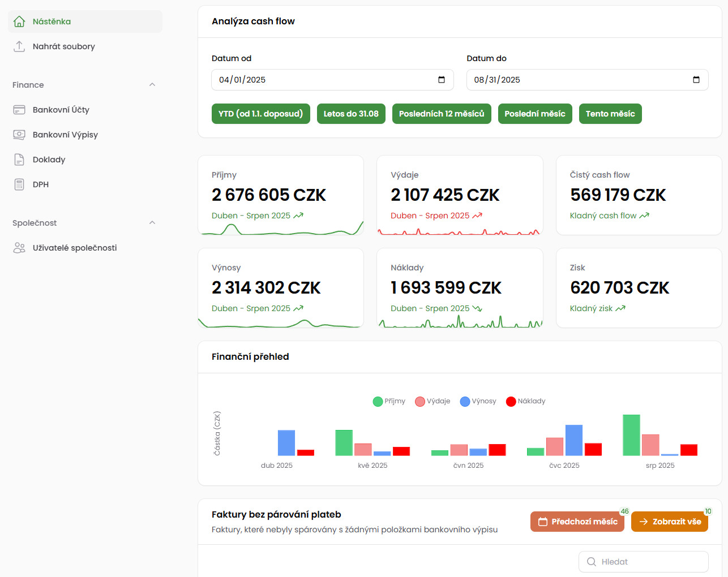The height and width of the screenshot is (577, 728).
Task: Open Bankovní Účty via card icon
Action: click(x=19, y=110)
